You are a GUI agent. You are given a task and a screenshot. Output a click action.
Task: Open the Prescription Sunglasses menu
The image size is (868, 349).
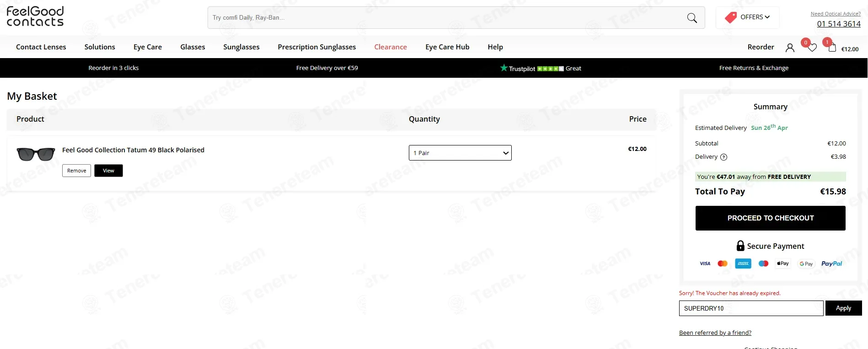pyautogui.click(x=317, y=47)
